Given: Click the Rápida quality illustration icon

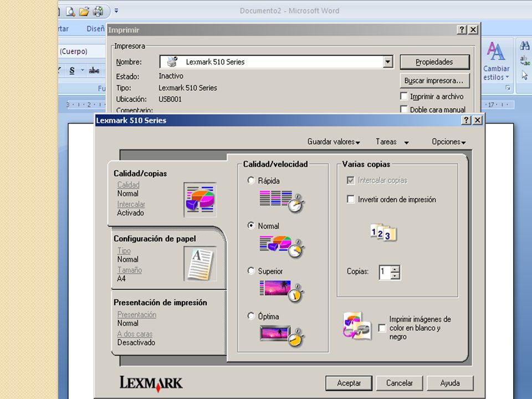Looking at the screenshot, I should [x=282, y=202].
